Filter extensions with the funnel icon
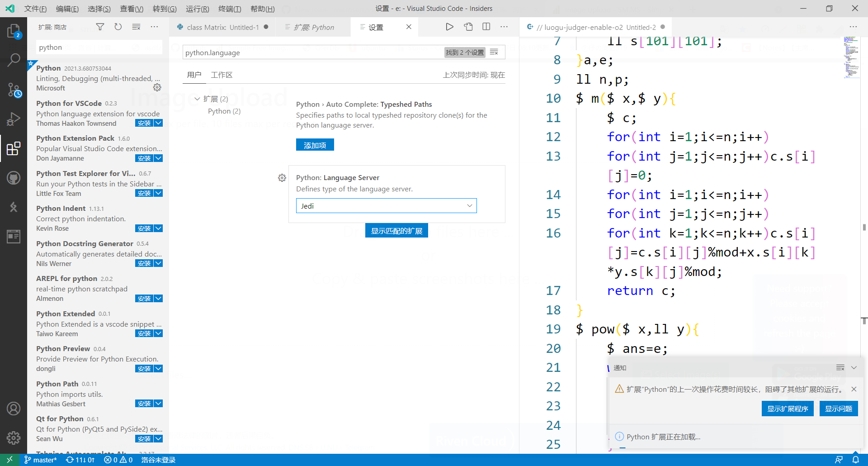Screen dimensions: 868x466 [x=100, y=27]
